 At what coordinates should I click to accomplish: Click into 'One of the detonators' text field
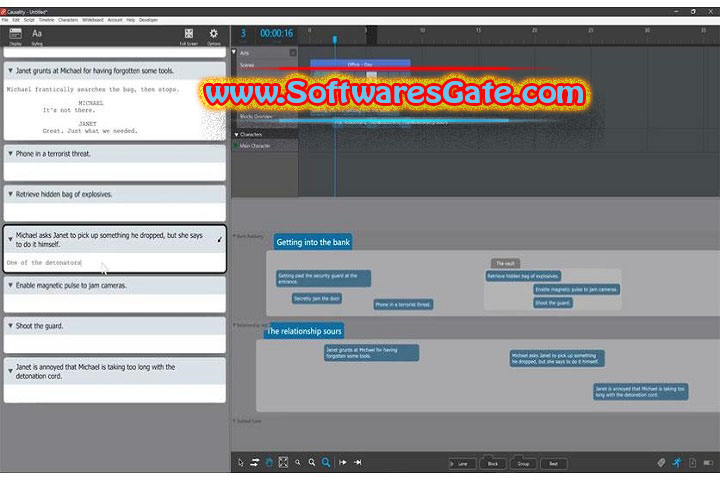[x=115, y=263]
